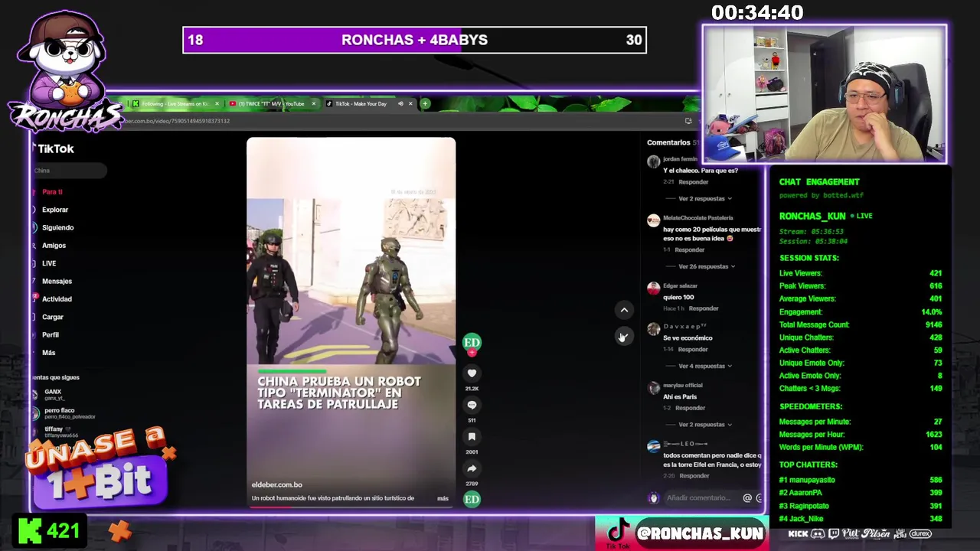The image size is (980, 551).
Task: Go to next video with down arrow
Action: pos(624,337)
